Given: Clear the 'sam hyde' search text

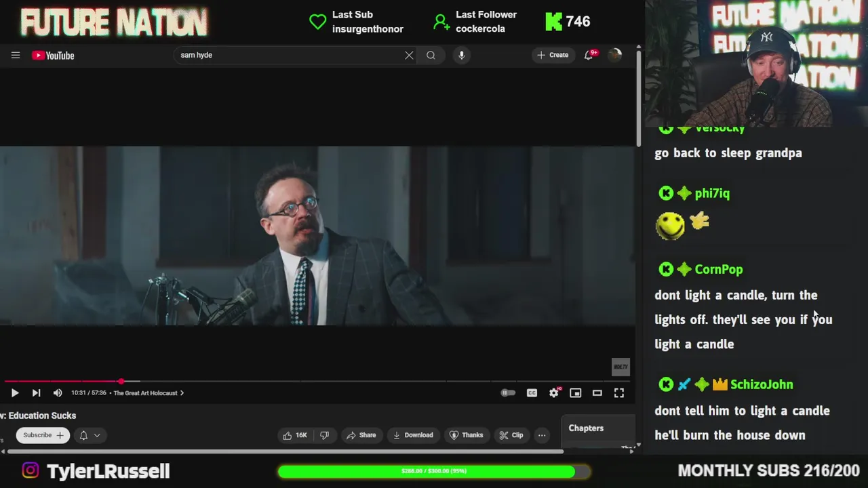Looking at the screenshot, I should coord(409,55).
